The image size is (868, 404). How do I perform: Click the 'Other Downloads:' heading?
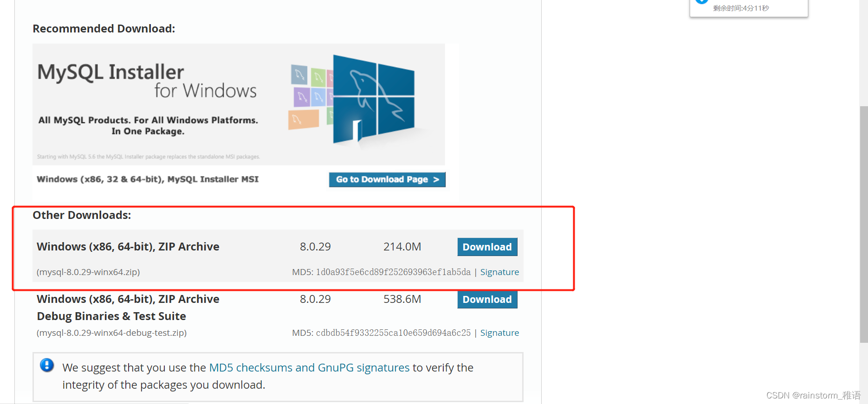tap(82, 215)
